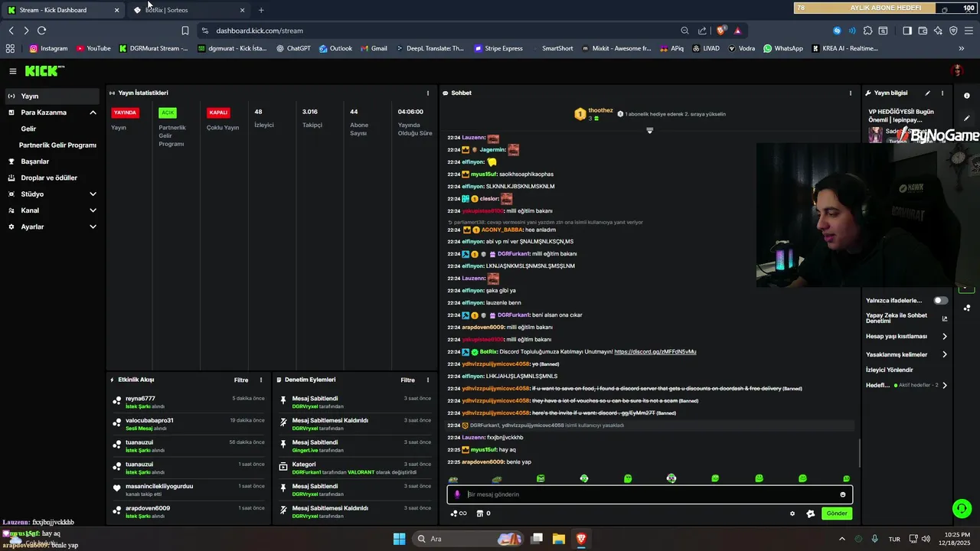Expand Hedefler active goals row
The image size is (980, 551).
click(944, 385)
